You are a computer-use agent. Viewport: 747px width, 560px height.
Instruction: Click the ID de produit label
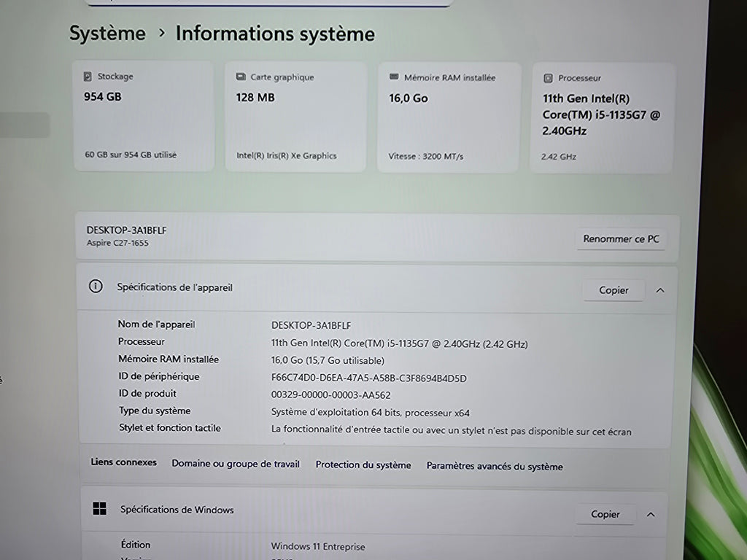(147, 393)
